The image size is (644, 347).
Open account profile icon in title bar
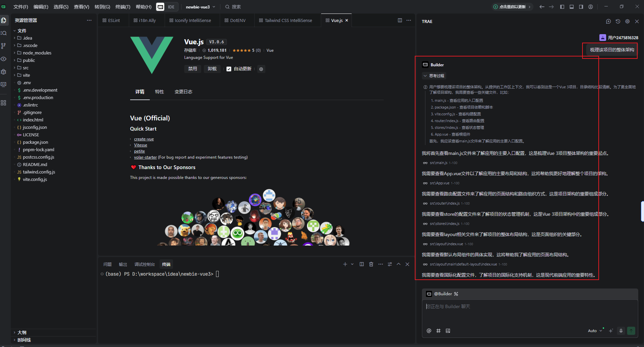591,7
